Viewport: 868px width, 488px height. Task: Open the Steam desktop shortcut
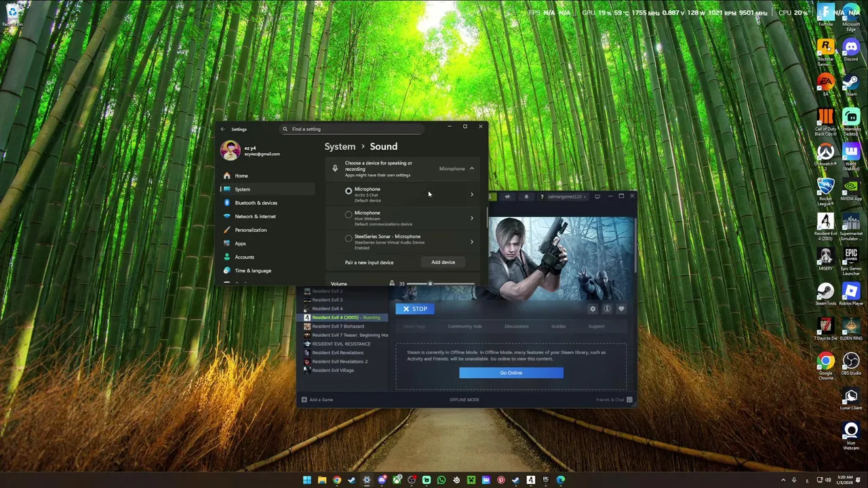pos(850,85)
